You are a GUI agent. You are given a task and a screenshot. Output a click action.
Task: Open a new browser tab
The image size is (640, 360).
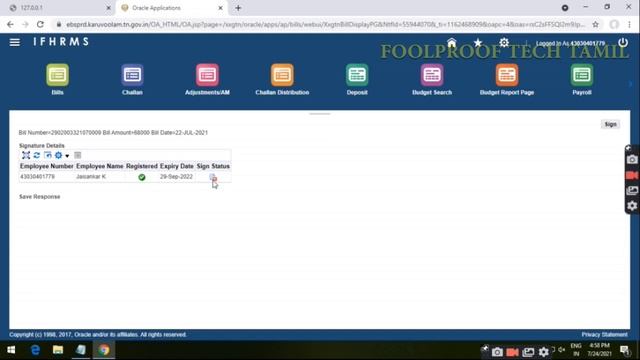pos(238,8)
